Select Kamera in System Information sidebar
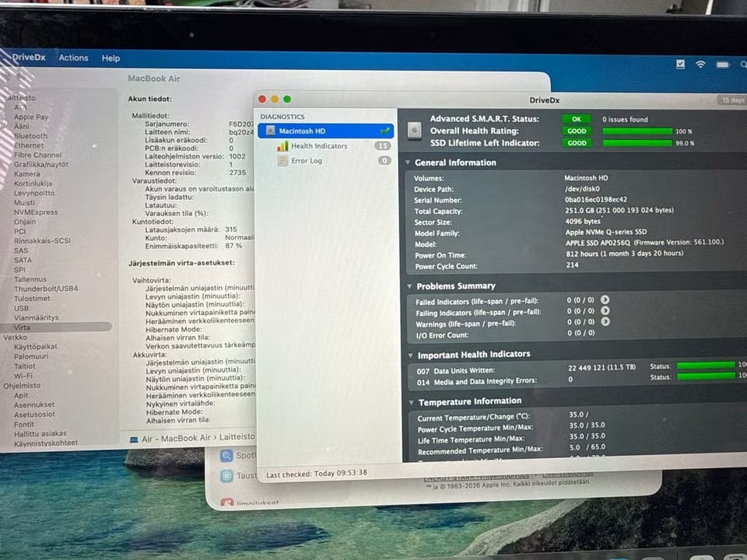747x560 pixels. (26, 173)
